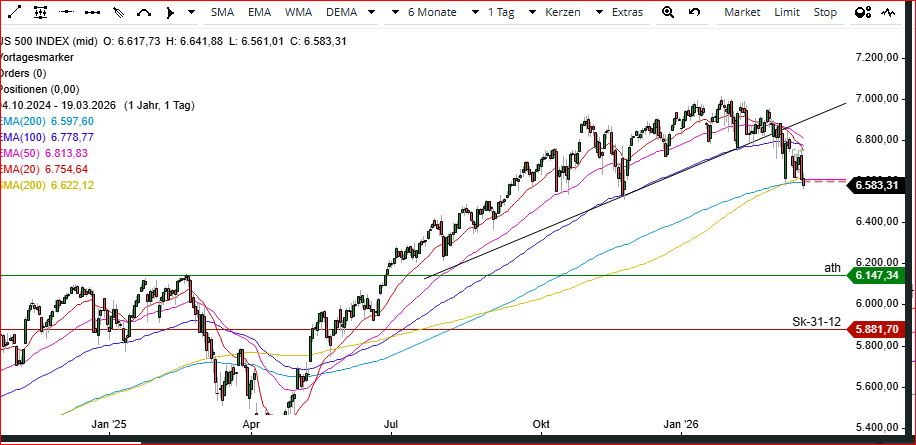
Task: Select the arc curve drawing tool
Action: click(143, 13)
